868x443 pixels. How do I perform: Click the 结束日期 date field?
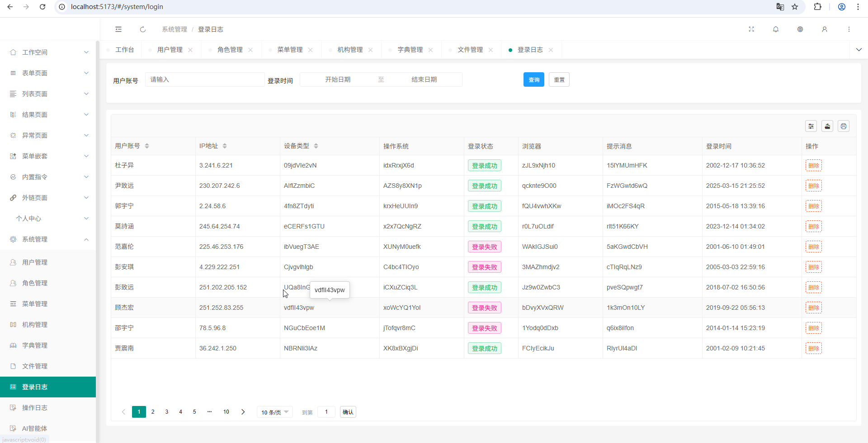424,79
